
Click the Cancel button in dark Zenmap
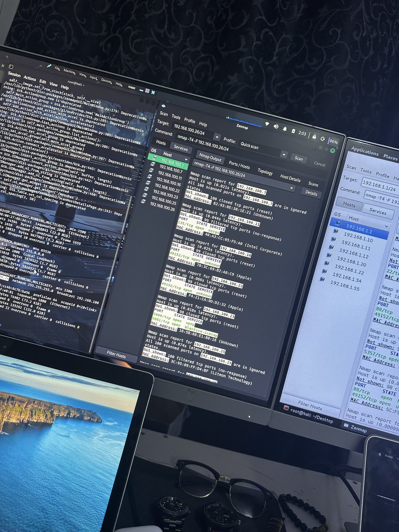coord(320,164)
